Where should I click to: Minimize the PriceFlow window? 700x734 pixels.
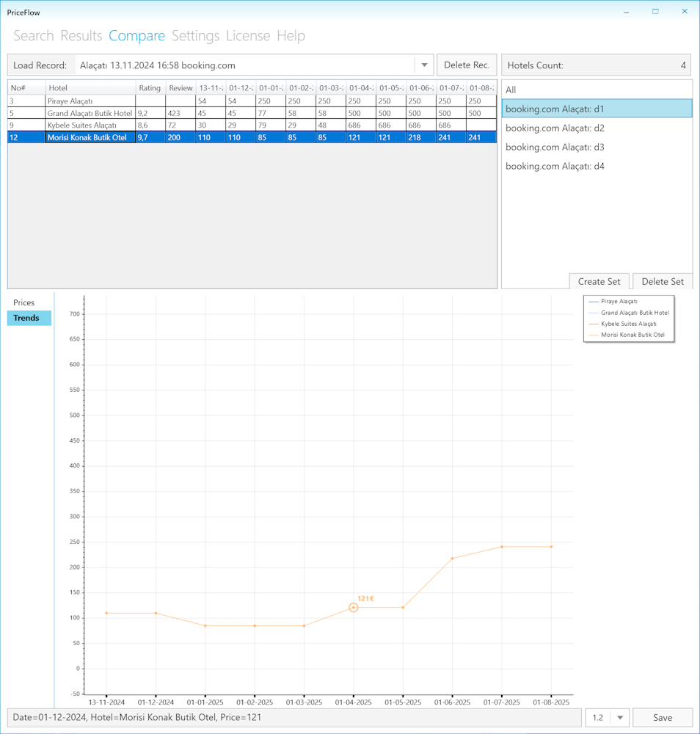click(x=626, y=12)
